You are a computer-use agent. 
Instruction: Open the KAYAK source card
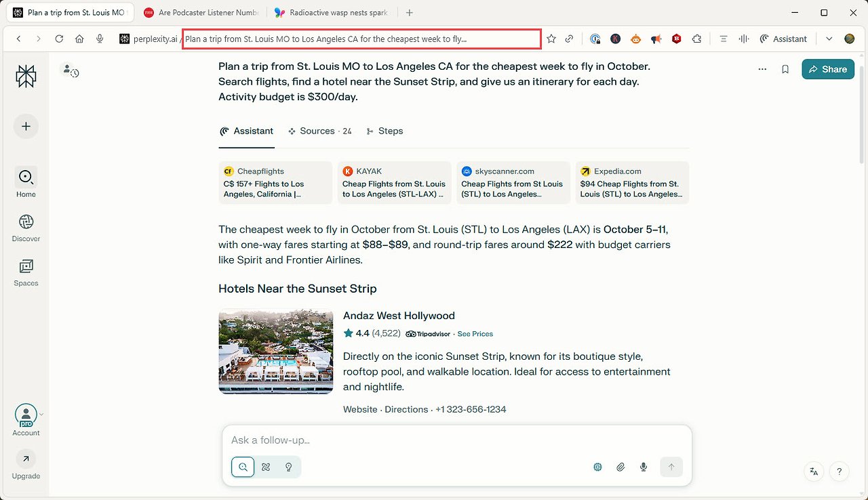point(395,182)
